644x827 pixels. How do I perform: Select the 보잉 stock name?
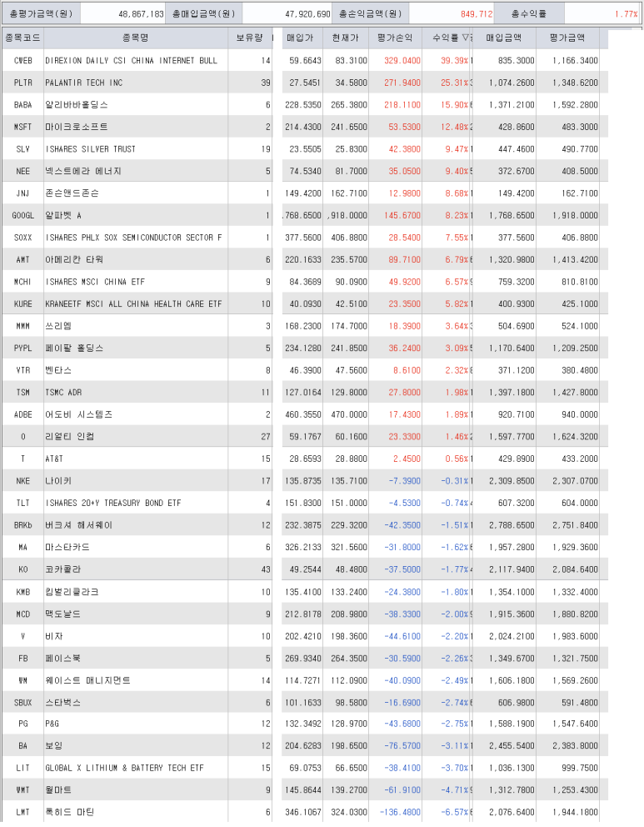(54, 746)
